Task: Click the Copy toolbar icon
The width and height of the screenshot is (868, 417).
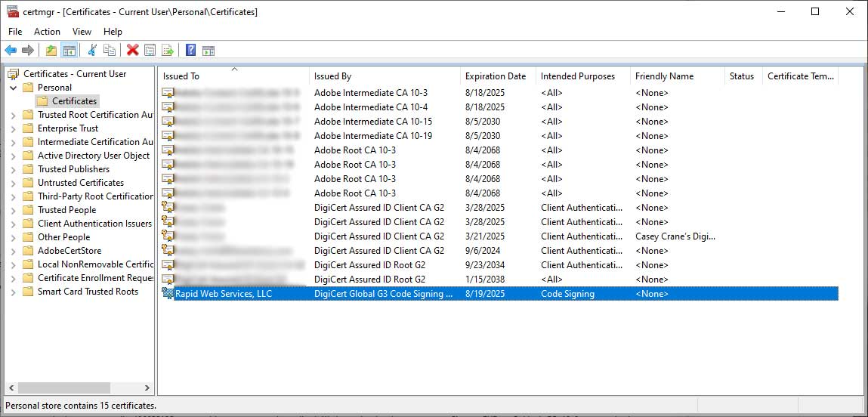Action: 110,51
